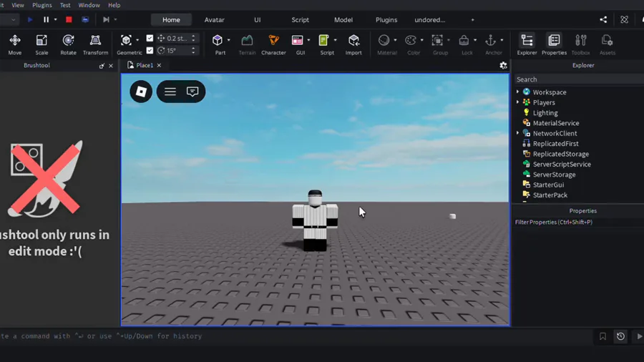The width and height of the screenshot is (644, 362).
Task: Open the Toolbox panel
Action: tap(581, 44)
